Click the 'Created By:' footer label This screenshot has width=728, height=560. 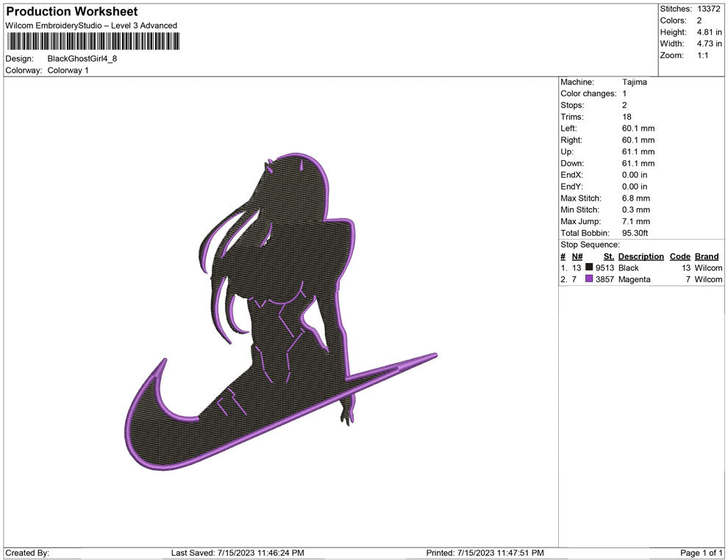[27, 553]
